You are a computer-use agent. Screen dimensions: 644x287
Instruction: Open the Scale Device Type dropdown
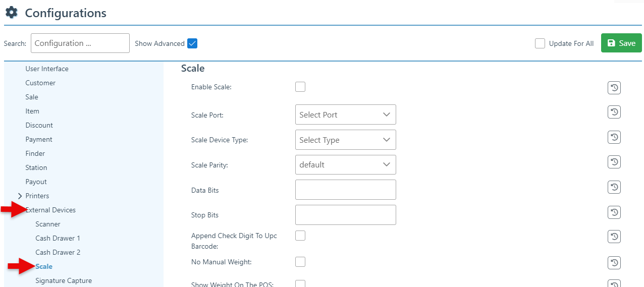pyautogui.click(x=345, y=140)
